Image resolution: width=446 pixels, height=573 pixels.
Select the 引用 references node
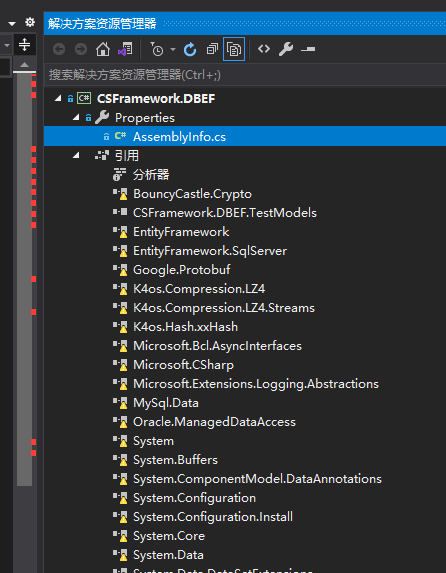tap(127, 156)
